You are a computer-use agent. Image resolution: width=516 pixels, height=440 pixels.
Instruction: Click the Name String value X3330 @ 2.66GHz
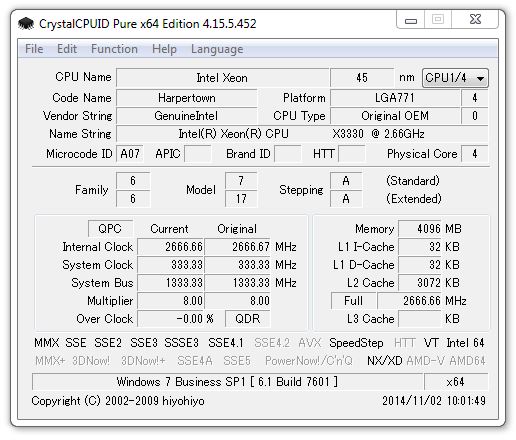(x=302, y=134)
